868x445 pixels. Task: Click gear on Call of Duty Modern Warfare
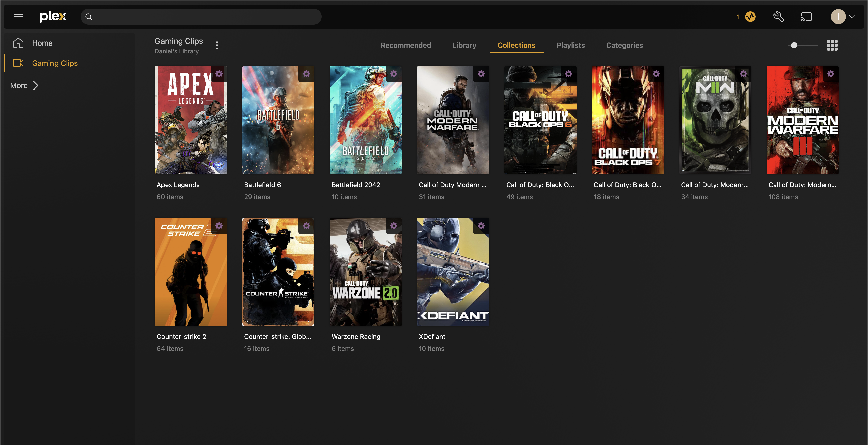481,74
